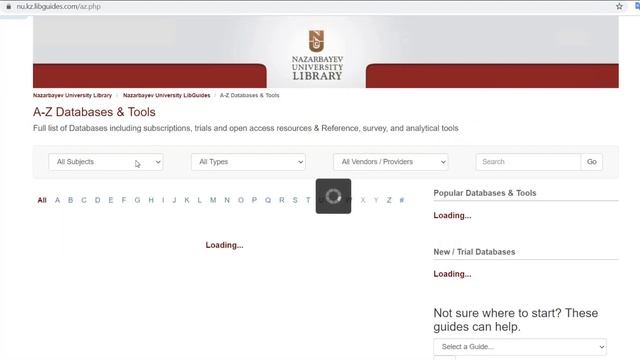Image resolution: width=640 pixels, height=360 pixels.
Task: Click the Go search button
Action: pyautogui.click(x=592, y=162)
